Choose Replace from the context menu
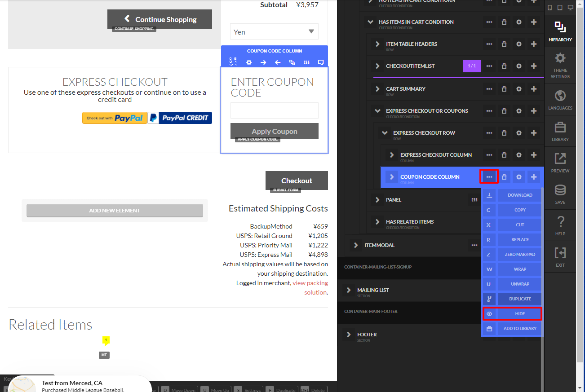 512,240
